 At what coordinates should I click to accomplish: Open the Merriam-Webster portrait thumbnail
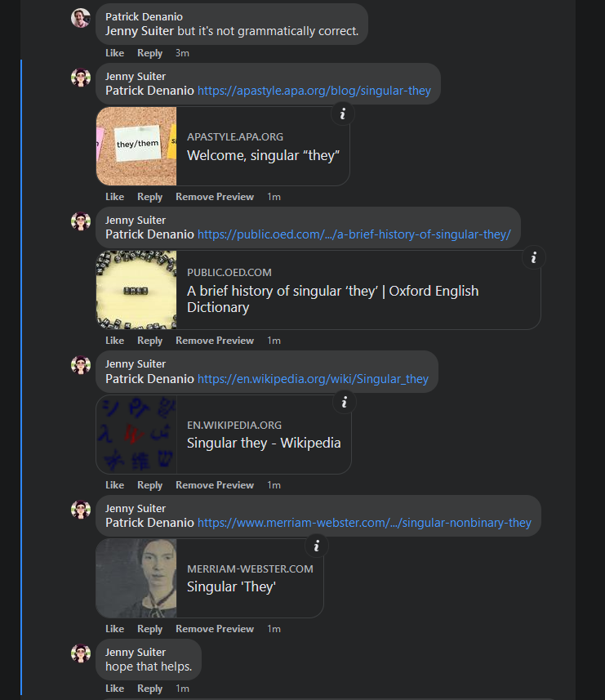pyautogui.click(x=136, y=578)
